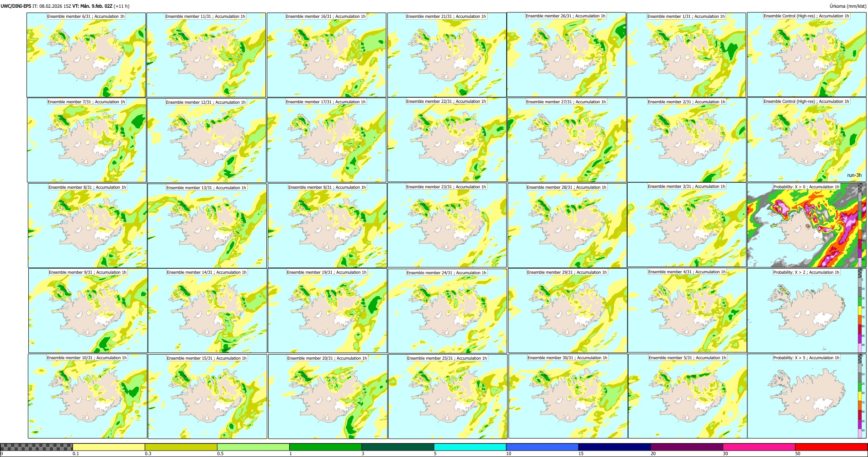
Task: Click the 'Úrkoma (mm/klst)' unit label
Action: 847,6
